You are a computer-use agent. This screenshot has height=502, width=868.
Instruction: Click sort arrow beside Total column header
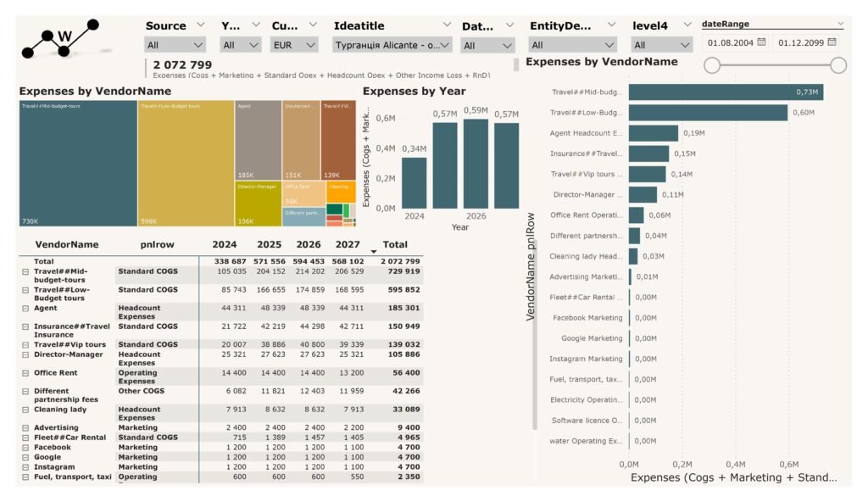374,252
